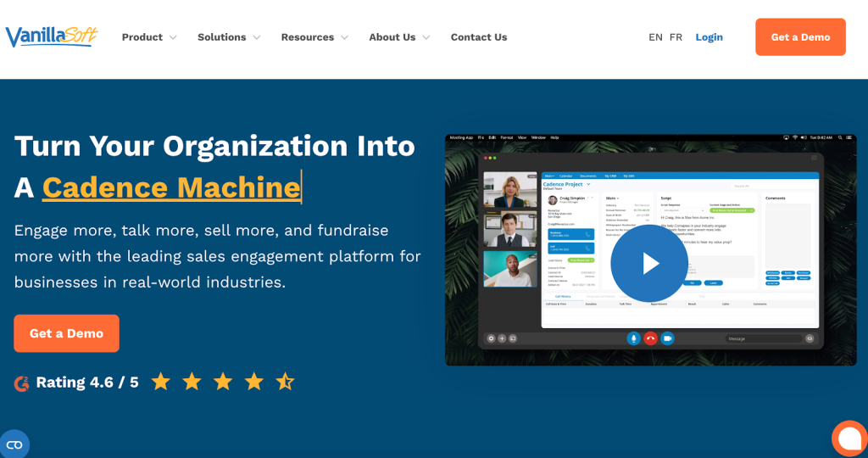Click microphone icon in video preview
This screenshot has width=868, height=458.
633,338
